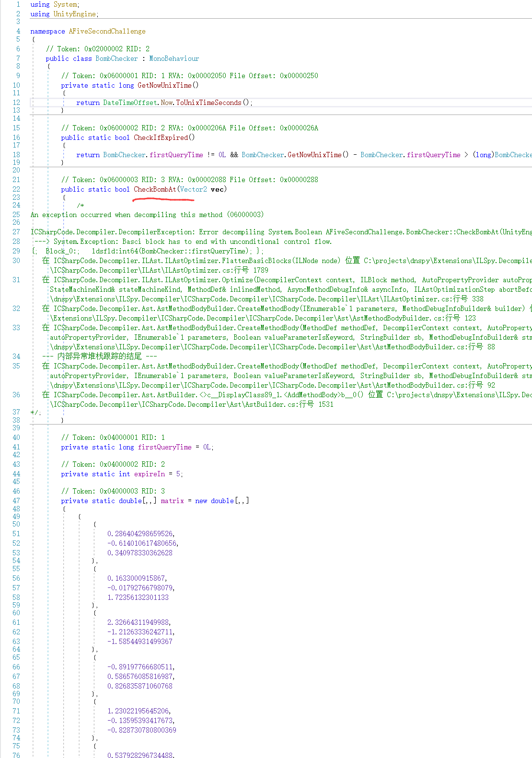
Task: Click the ToUnixTimeSeconds method call
Action: pos(208,103)
